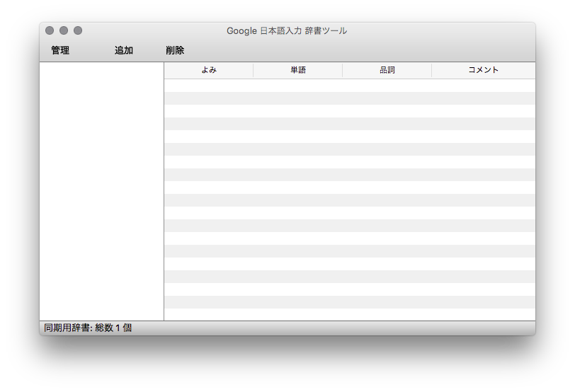The width and height of the screenshot is (575, 392).
Task: Maximize the dictionary tool window
Action: click(x=78, y=30)
